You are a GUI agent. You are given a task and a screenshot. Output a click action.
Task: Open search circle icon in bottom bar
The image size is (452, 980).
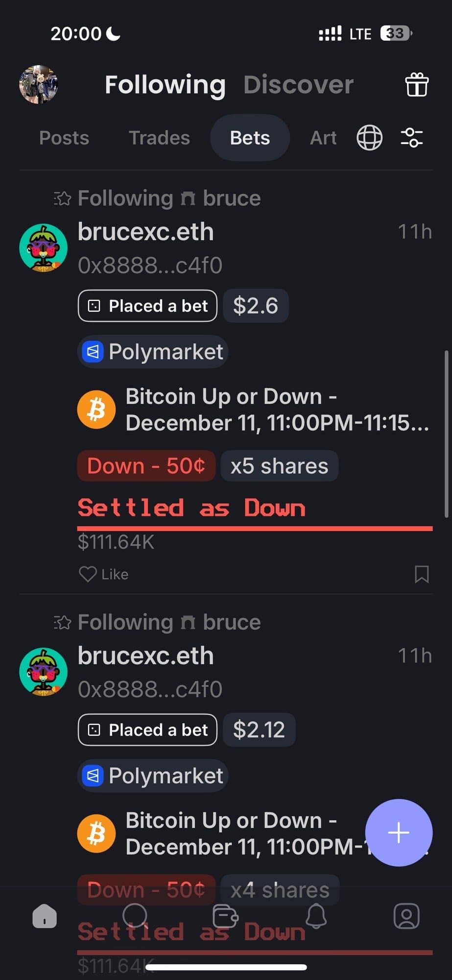pos(135,915)
